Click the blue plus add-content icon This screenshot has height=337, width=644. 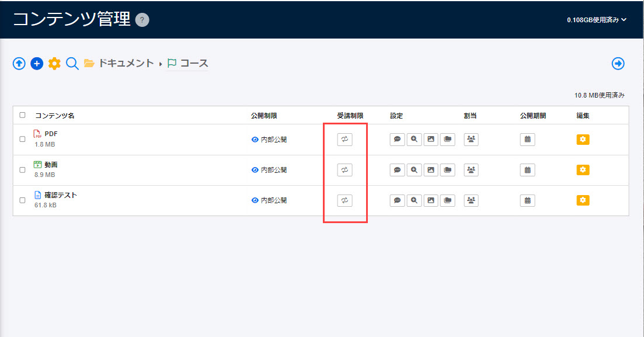tap(37, 64)
